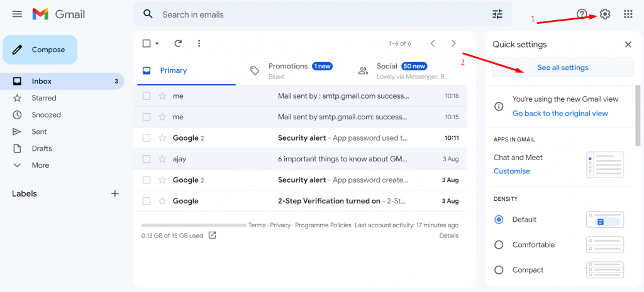Select the 2-Step Verification email

click(x=147, y=201)
